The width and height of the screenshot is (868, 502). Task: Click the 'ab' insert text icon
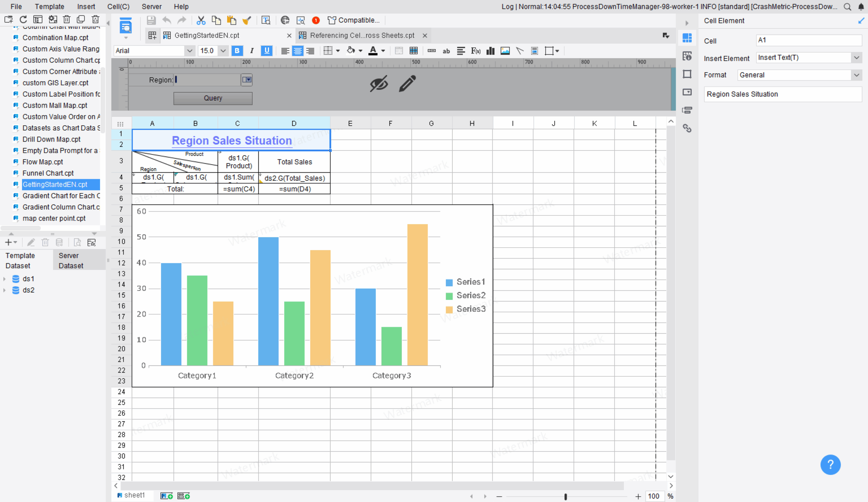[446, 51]
